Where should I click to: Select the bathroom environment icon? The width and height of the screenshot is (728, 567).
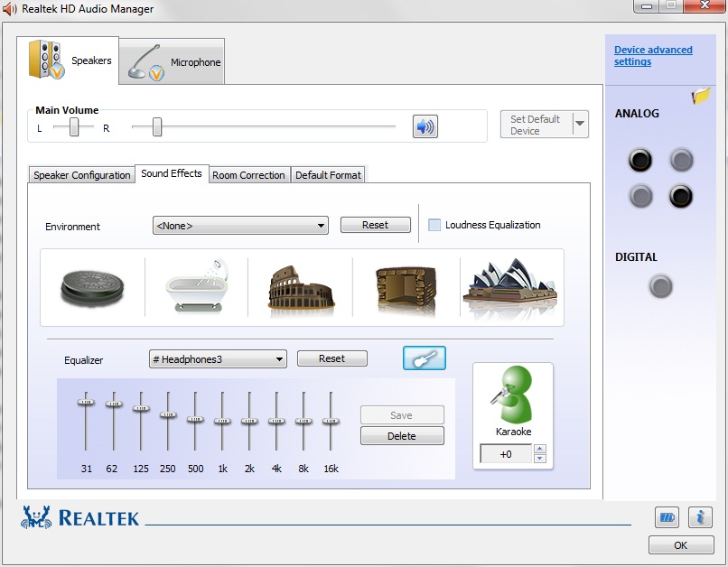pyautogui.click(x=196, y=286)
